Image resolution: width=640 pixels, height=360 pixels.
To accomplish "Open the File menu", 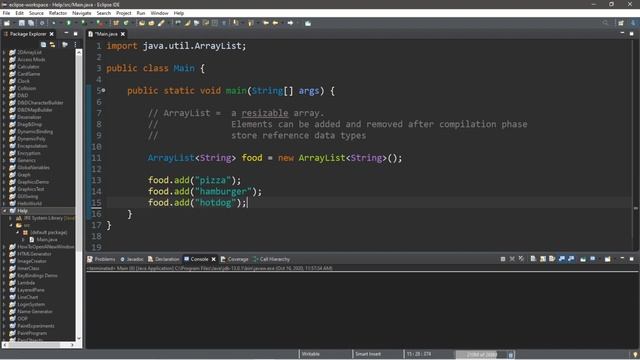I will (6, 13).
